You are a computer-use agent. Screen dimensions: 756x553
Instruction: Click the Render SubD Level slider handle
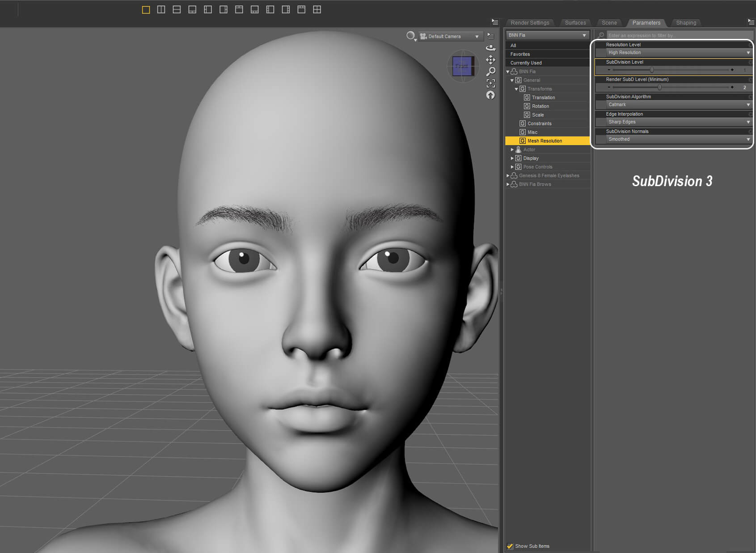coord(659,87)
